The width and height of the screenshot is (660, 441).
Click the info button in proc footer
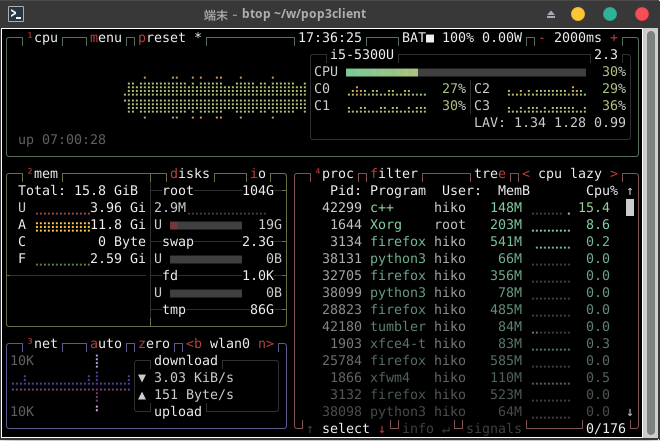426,428
